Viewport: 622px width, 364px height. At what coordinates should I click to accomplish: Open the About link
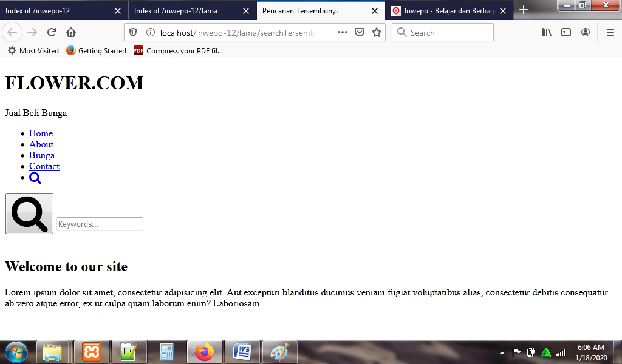pos(41,144)
